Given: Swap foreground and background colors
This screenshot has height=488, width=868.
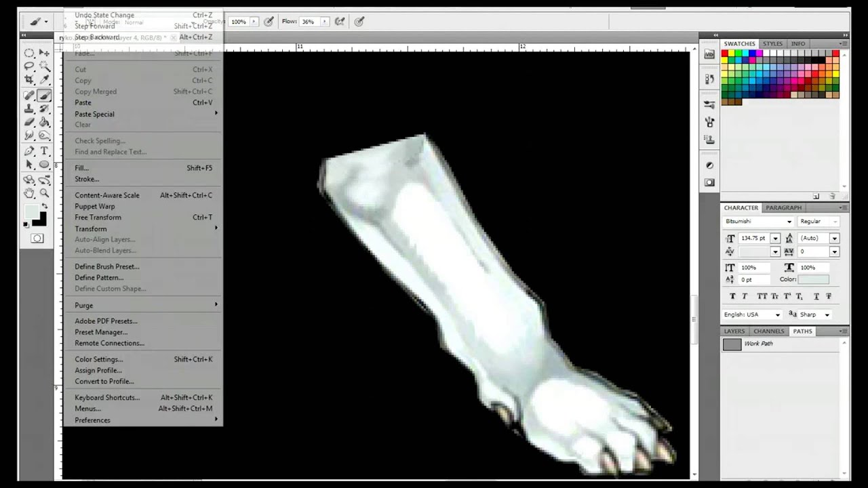Looking at the screenshot, I should point(45,207).
